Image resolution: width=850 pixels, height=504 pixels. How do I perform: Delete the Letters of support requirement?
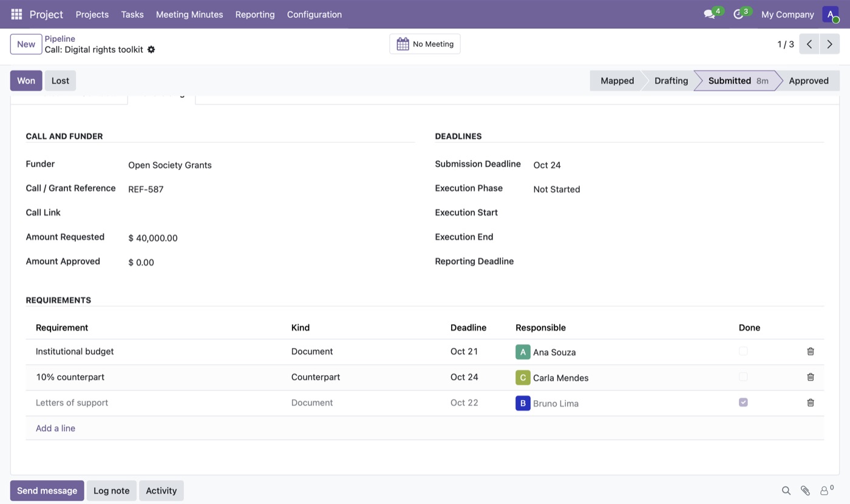811,403
